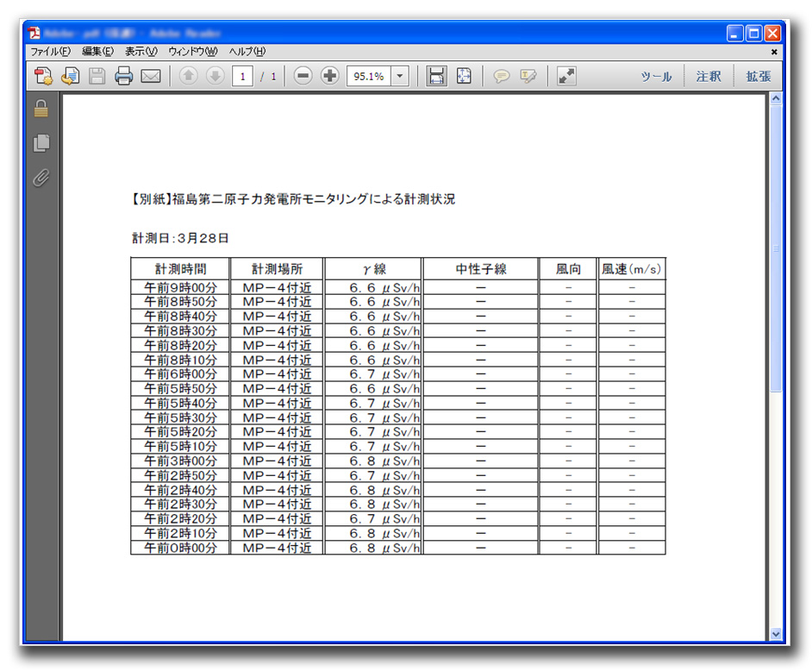This screenshot has height=671, width=812.
Task: Click the vertical scrollbar down arrow
Action: (x=775, y=634)
